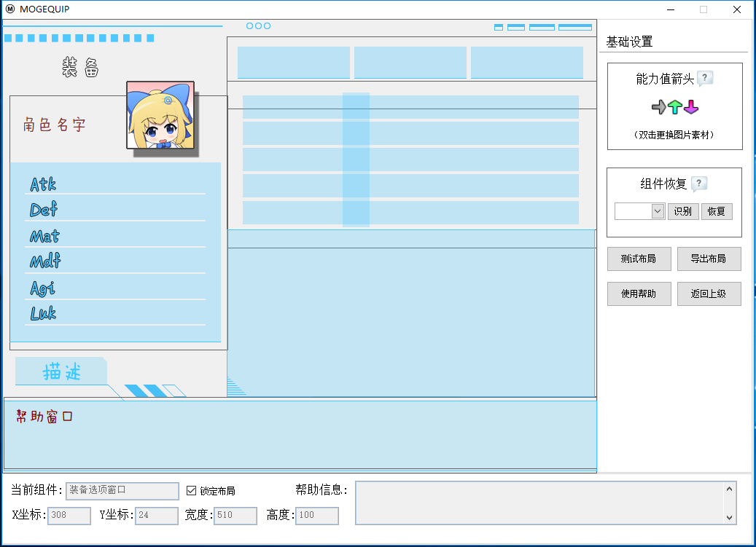Screen dimensions: 756x547
Task: Click the 恢复 button
Action: coord(717,211)
